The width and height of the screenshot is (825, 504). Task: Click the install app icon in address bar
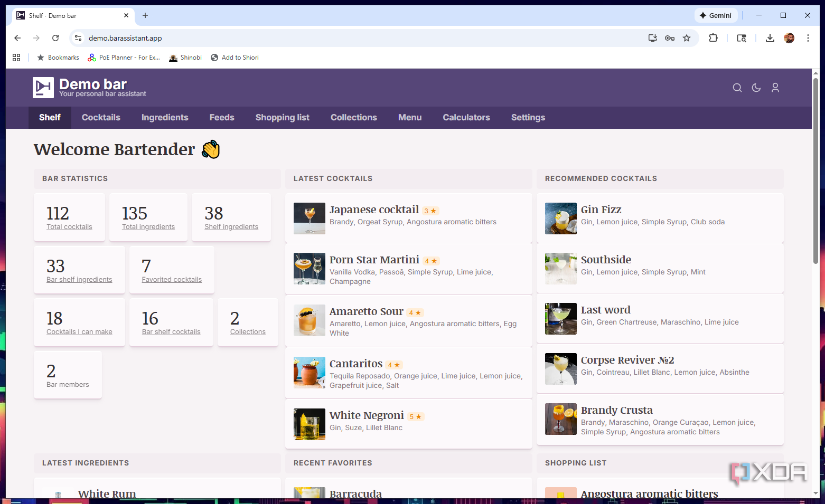653,38
